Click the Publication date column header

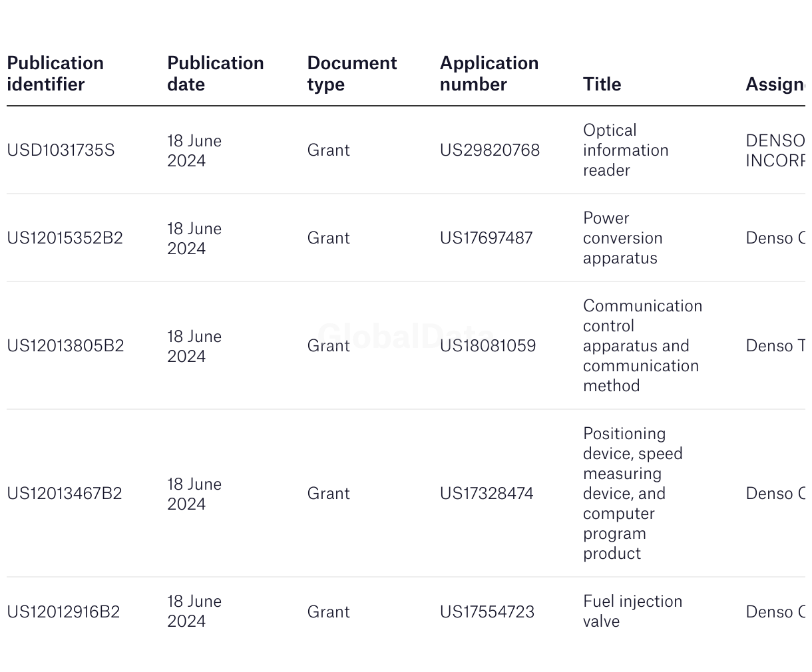coord(215,73)
